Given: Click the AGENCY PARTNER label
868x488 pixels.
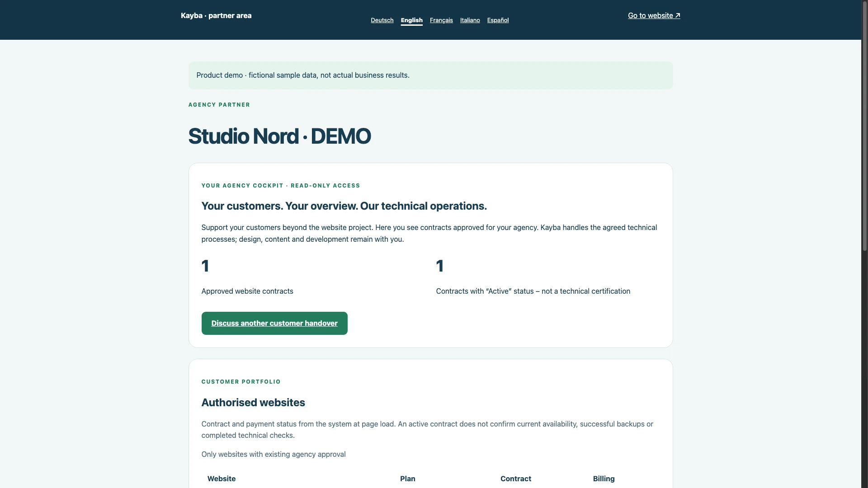Looking at the screenshot, I should click(219, 105).
